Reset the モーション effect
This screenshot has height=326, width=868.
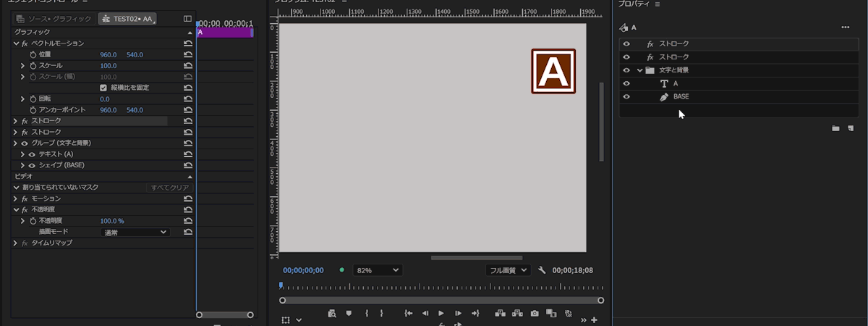click(x=188, y=198)
